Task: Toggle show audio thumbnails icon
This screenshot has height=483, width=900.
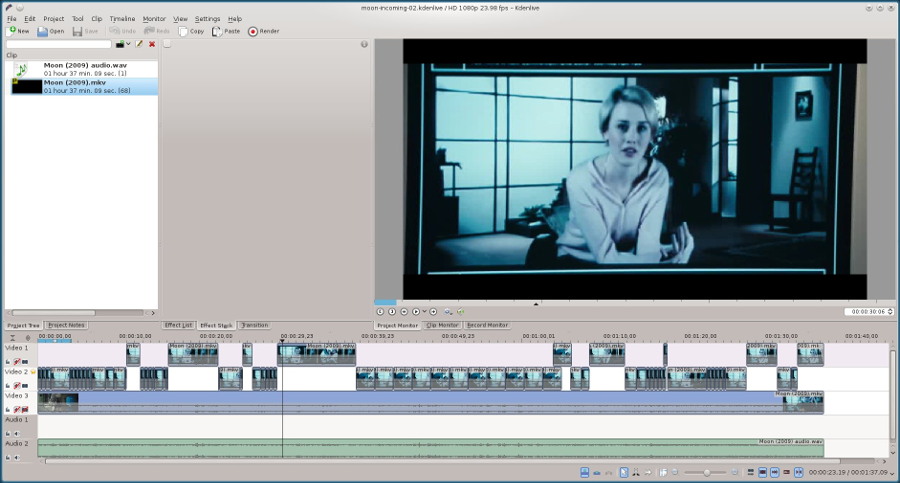Action: [774, 472]
